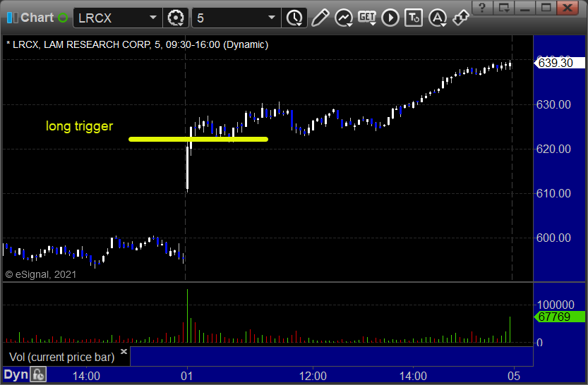Click the 600.00 price axis label
Screen dimensions: 588x385
pos(553,238)
